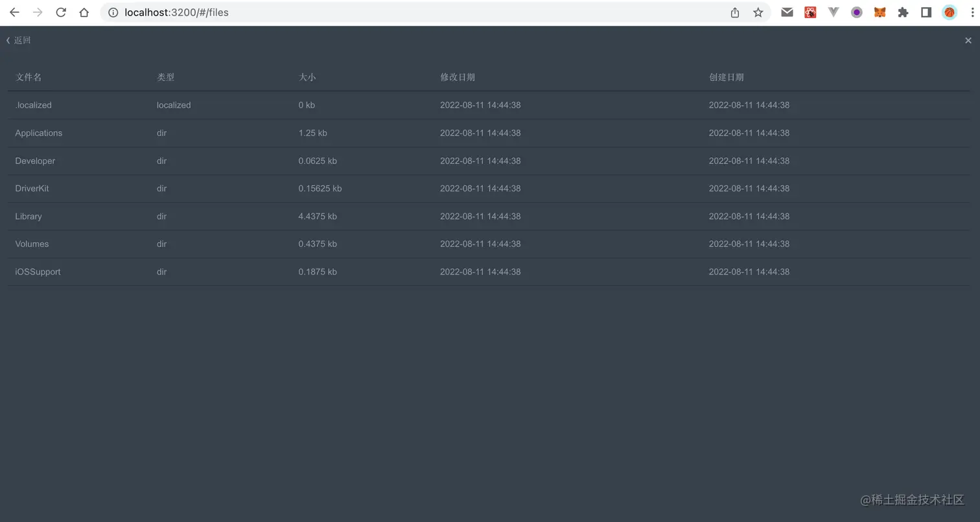Open the Vue devtools V extension
This screenshot has width=980, height=522.
tap(834, 12)
